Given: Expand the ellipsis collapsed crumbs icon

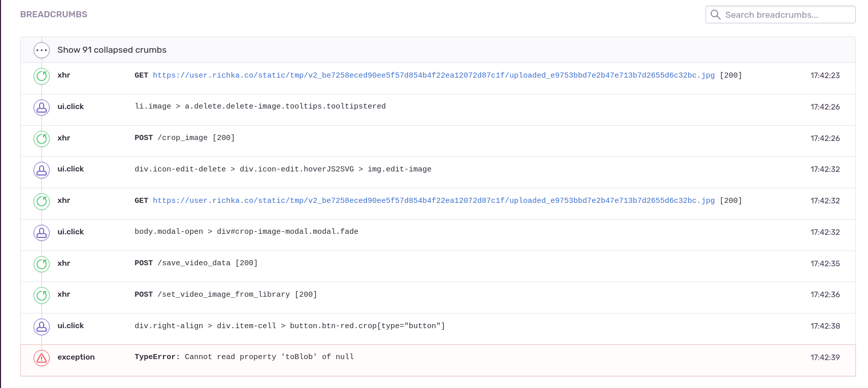Looking at the screenshot, I should 42,50.
